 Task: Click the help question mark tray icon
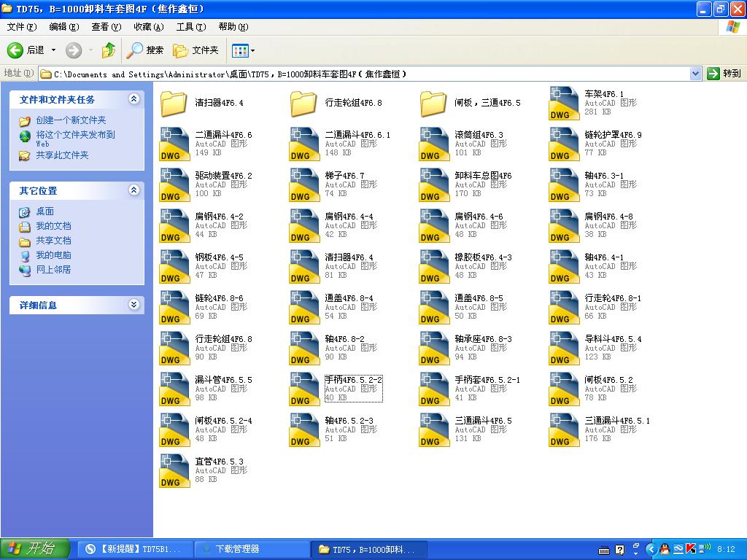(619, 550)
